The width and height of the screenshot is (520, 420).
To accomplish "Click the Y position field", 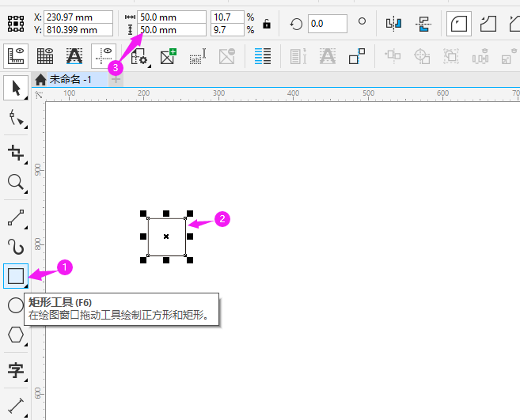I will click(x=78, y=30).
